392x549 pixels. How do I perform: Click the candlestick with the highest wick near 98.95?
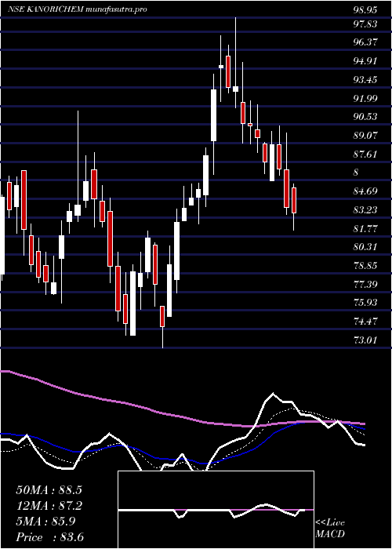(235, 89)
